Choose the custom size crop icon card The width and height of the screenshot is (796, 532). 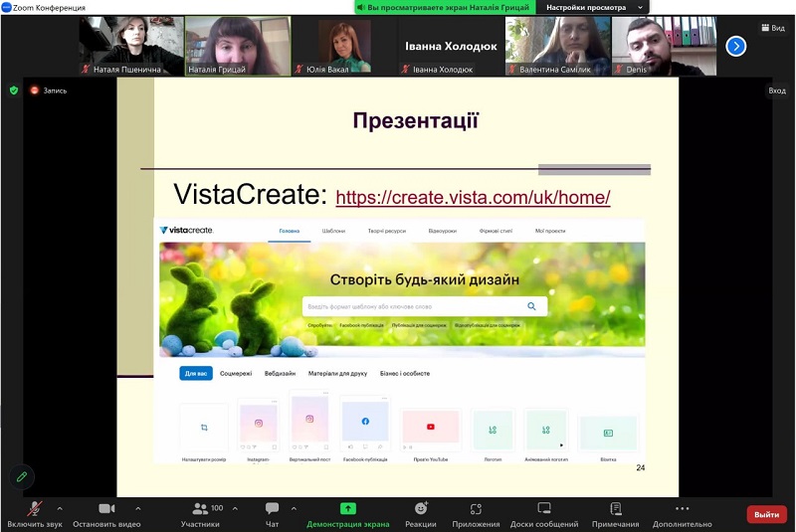(204, 428)
